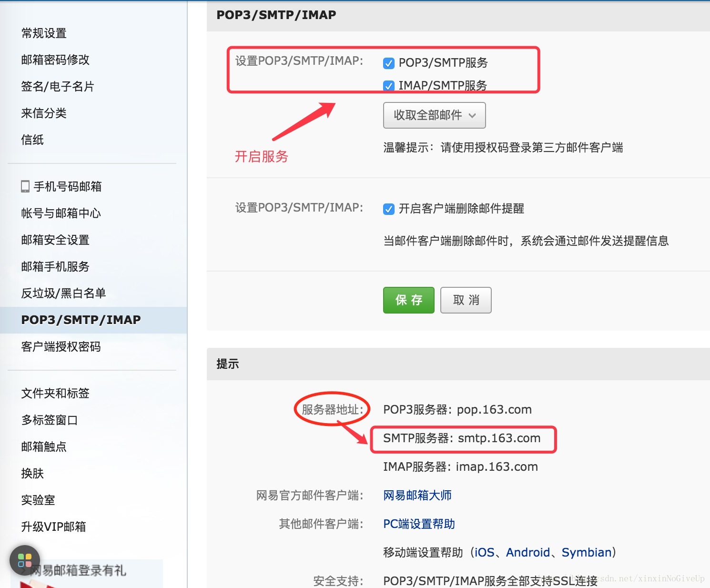Click 升级VIP邮箱 item
Screen dimensions: 710x588
53,527
